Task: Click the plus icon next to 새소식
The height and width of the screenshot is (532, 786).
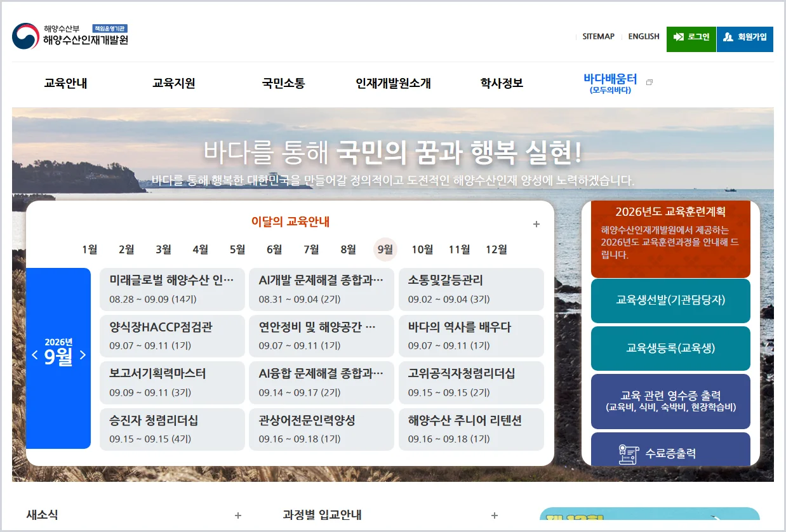Action: pos(238,515)
